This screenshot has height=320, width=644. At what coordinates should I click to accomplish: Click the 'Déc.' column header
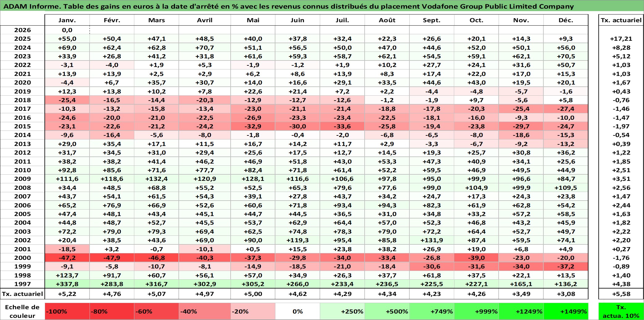566,20
